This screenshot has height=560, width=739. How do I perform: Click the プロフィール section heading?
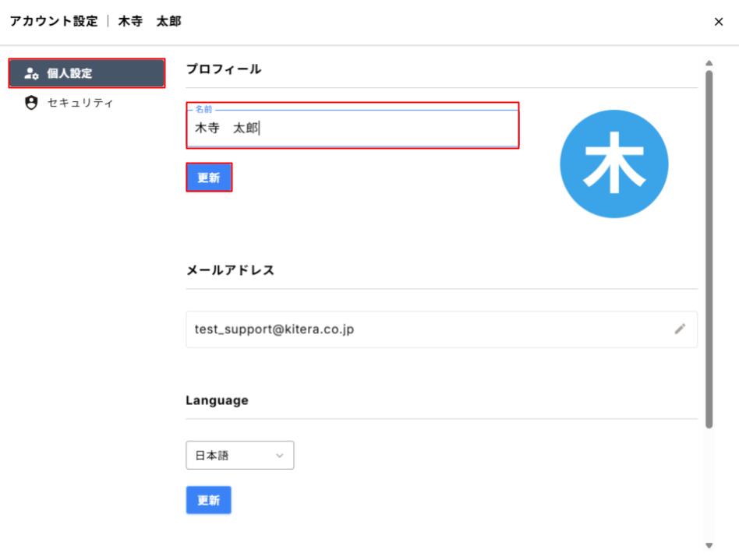tap(224, 69)
